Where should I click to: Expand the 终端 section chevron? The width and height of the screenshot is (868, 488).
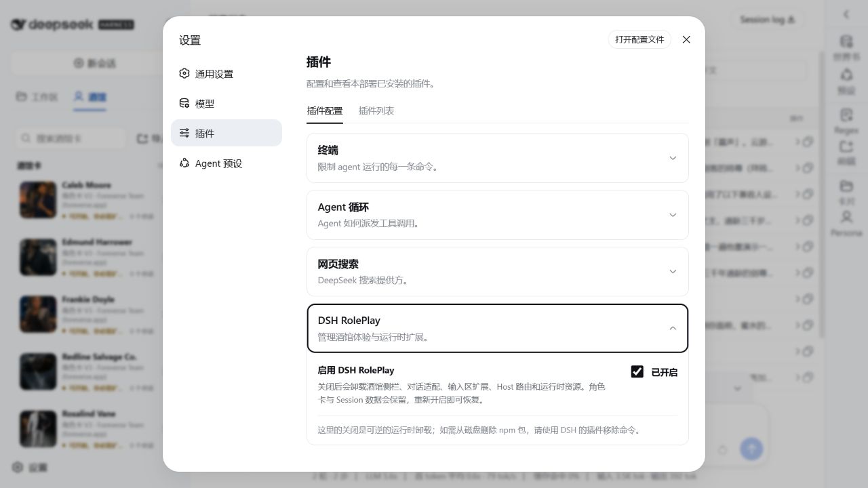[673, 158]
